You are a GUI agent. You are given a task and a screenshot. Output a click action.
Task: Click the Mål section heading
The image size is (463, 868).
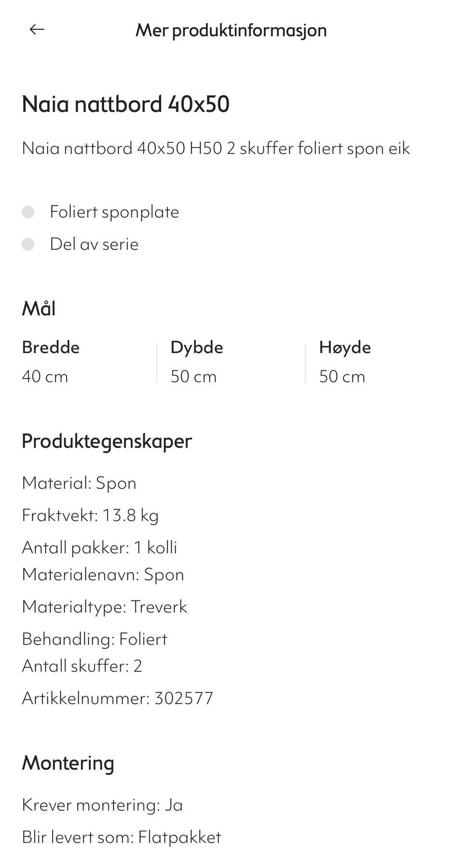tap(40, 308)
